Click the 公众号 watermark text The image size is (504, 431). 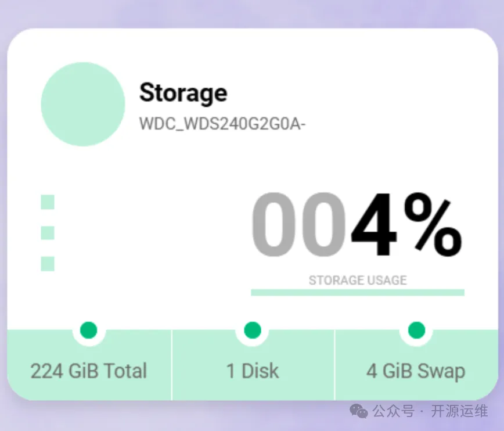(x=393, y=411)
